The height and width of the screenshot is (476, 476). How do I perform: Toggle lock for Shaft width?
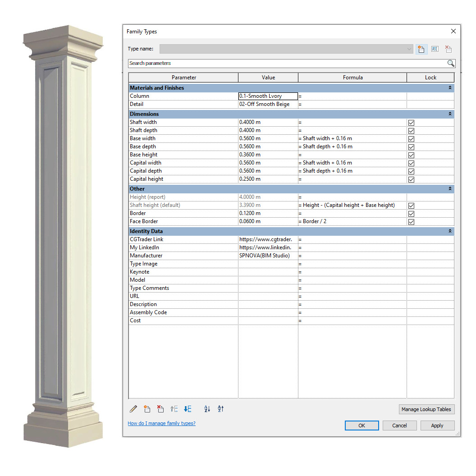[412, 123]
